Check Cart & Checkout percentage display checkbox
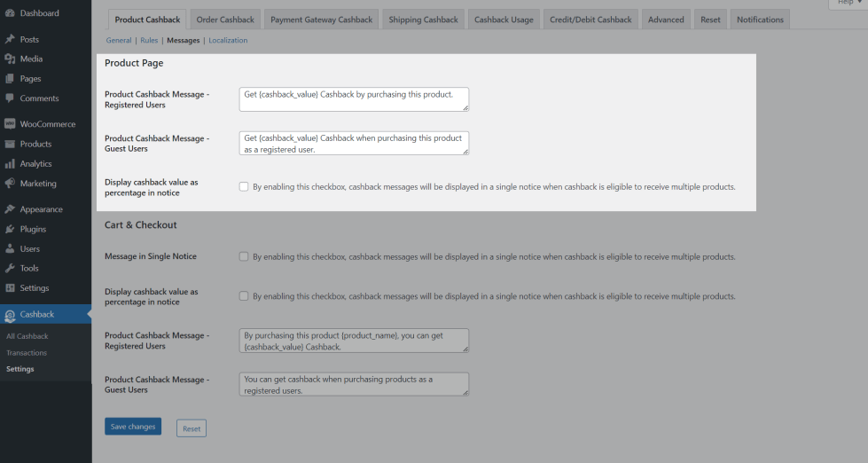The width and height of the screenshot is (868, 463). pos(244,296)
